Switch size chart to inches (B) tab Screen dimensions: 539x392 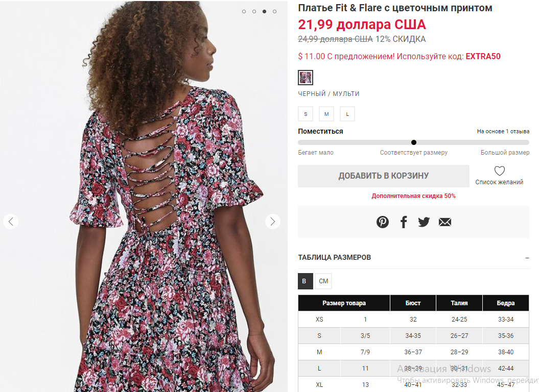(x=305, y=281)
